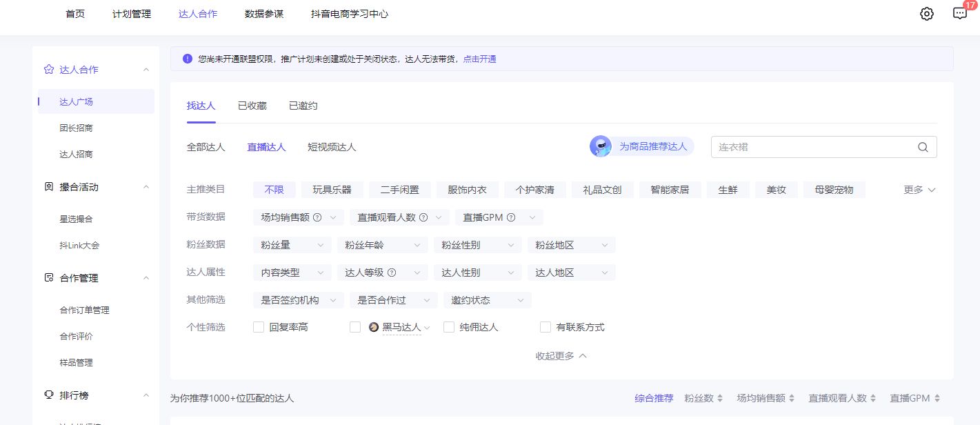Click the 连衣裙 search input field

pos(814,147)
